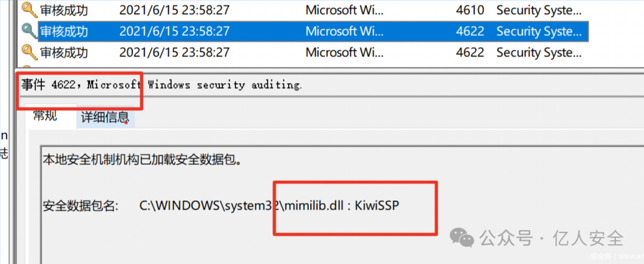Click the date cell of the 4610 event
Image resolution: width=644 pixels, height=264 pixels.
[175, 10]
